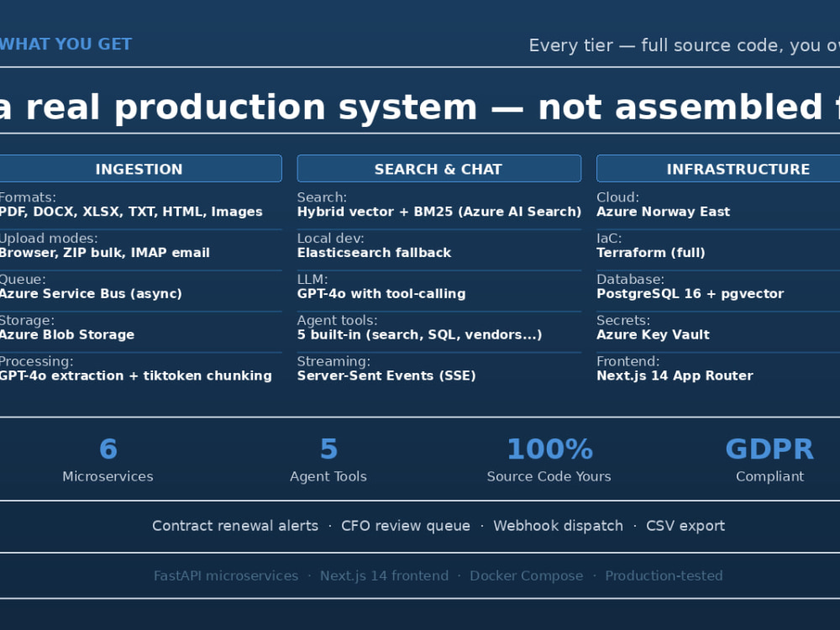Screen dimensions: 840x630
Task: Click the 'Database:' label
Action: 631,279
